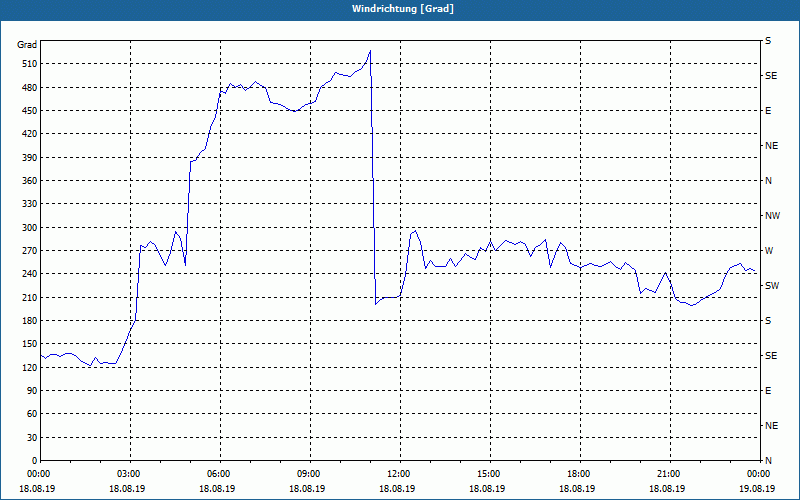Click the 06:00 time label
This screenshot has width=800, height=500.
[x=220, y=473]
